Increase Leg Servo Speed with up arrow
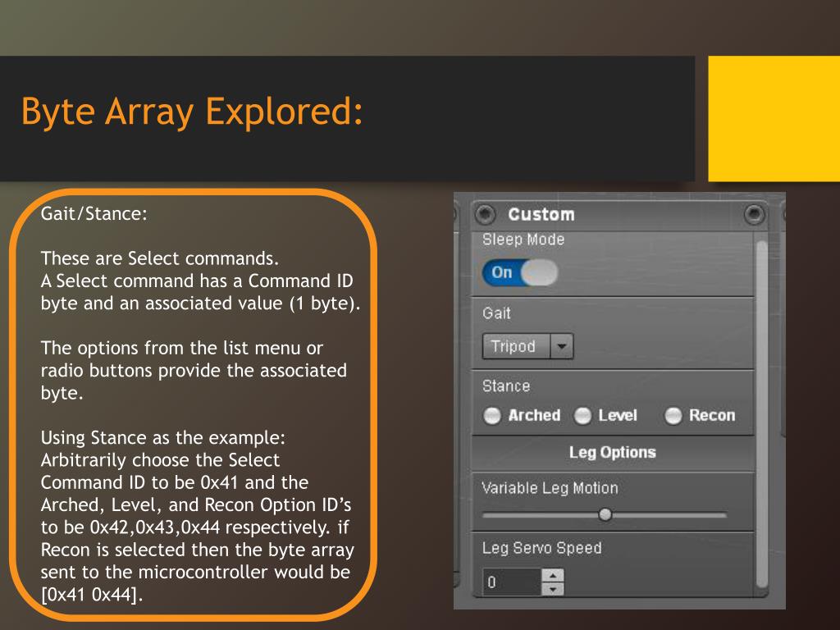 553,575
